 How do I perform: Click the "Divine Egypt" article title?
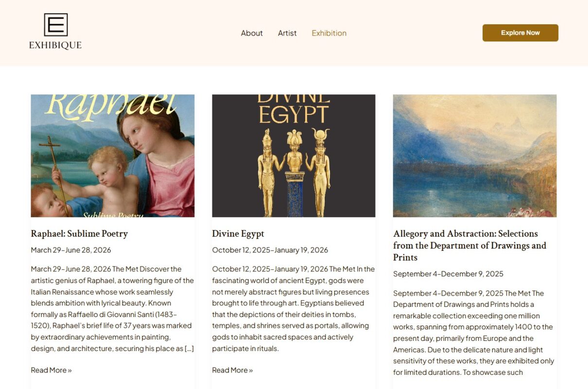pyautogui.click(x=238, y=234)
